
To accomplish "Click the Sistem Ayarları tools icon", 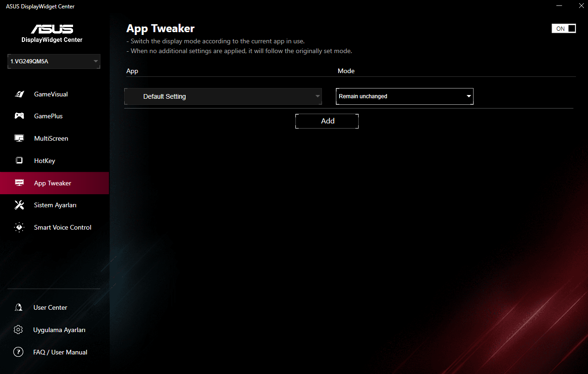I will tap(19, 205).
